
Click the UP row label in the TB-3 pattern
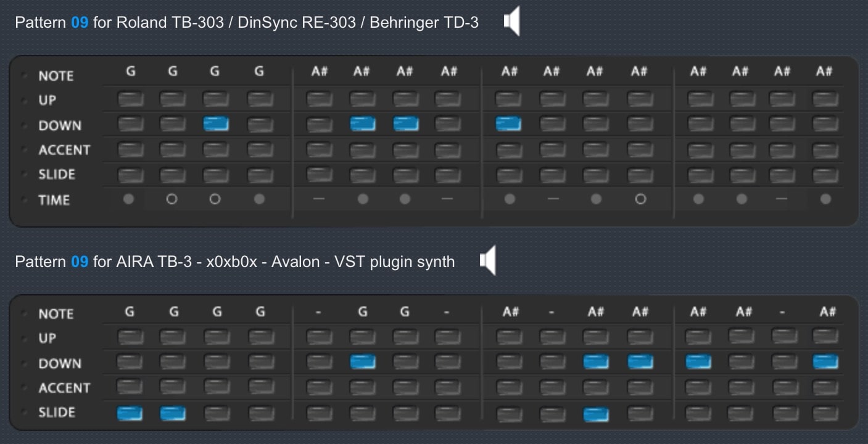(x=48, y=338)
